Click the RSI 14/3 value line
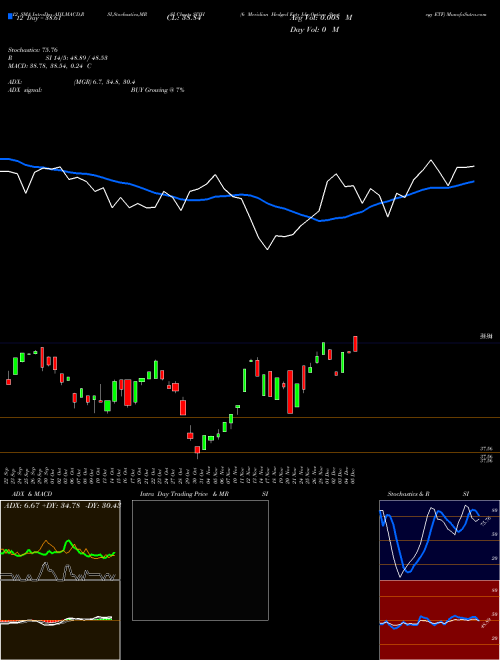The height and width of the screenshot is (660, 500). click(58, 58)
